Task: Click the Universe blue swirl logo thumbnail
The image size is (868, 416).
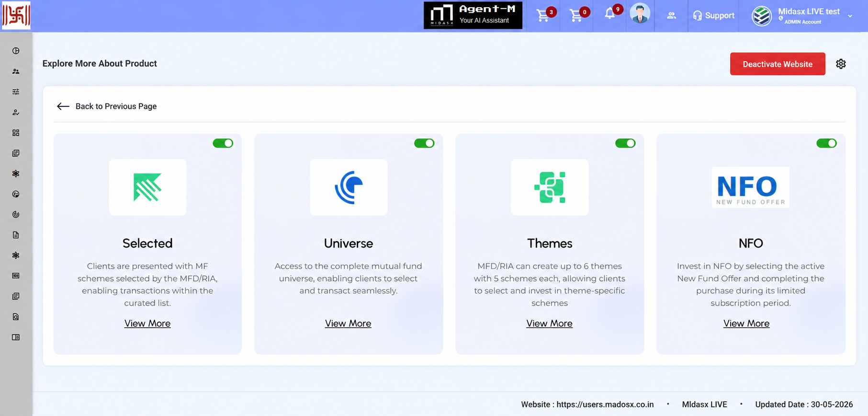Action: point(349,187)
